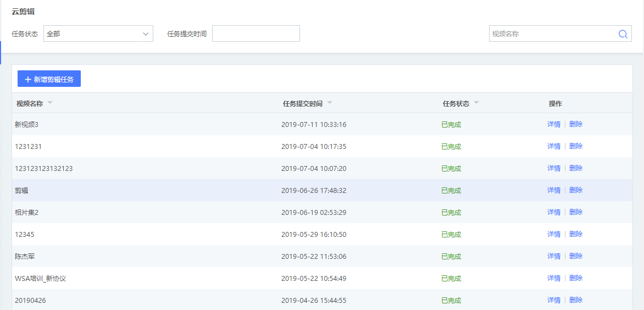
Task: Delete the 20190426 task
Action: tap(576, 300)
